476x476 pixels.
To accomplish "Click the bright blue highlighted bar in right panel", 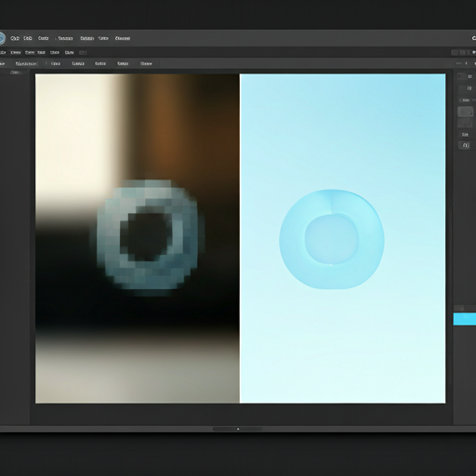I will pos(465,319).
